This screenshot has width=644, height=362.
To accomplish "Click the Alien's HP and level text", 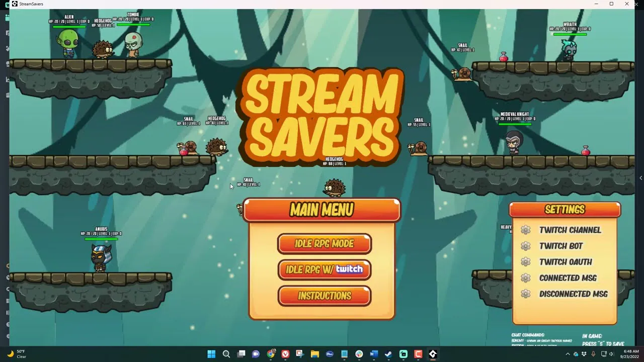I will coord(69,22).
